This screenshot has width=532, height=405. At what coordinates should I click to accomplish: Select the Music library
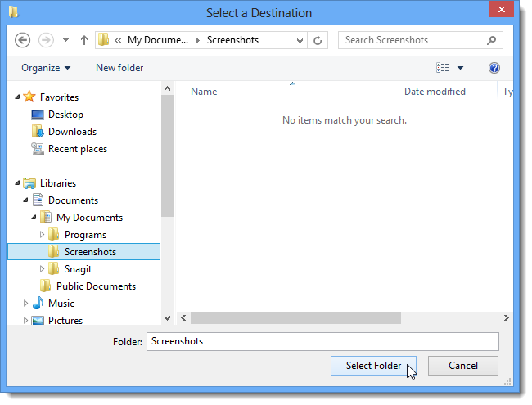coord(61,304)
